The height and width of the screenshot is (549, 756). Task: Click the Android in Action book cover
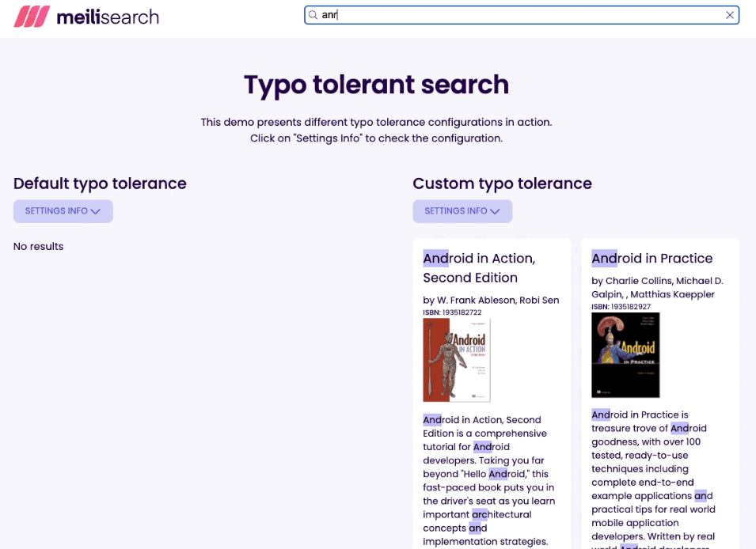457,360
